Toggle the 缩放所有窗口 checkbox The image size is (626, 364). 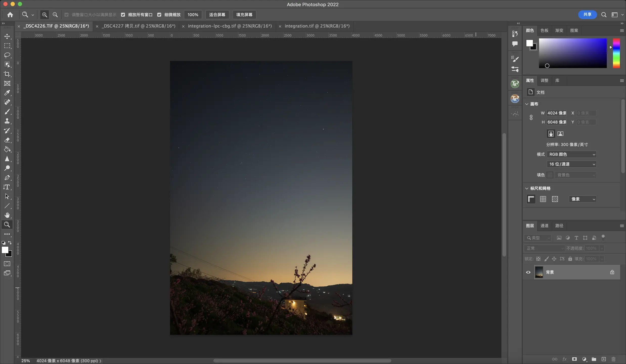pyautogui.click(x=123, y=15)
